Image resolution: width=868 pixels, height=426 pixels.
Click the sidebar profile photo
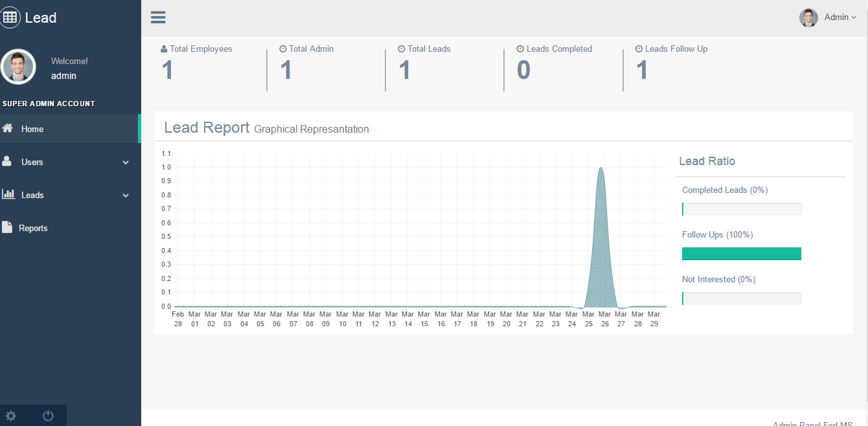[x=18, y=67]
